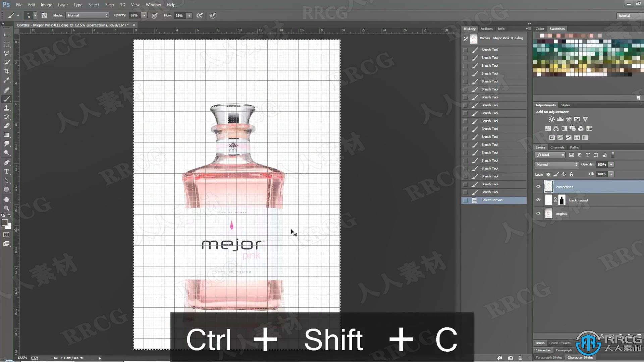Add a Curves adjustment

coord(569,119)
